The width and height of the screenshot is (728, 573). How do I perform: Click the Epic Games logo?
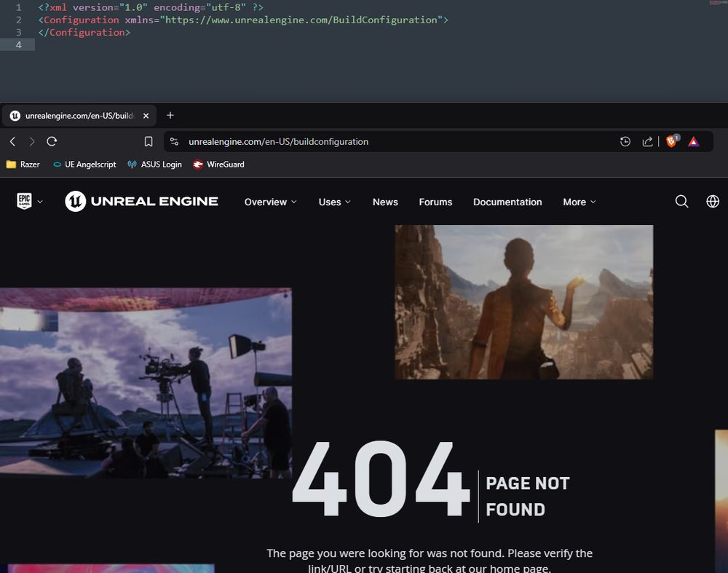[x=24, y=202]
